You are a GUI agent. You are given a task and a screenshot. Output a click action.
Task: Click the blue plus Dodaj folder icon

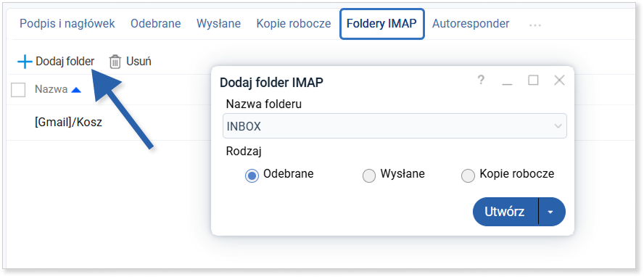pyautogui.click(x=25, y=62)
